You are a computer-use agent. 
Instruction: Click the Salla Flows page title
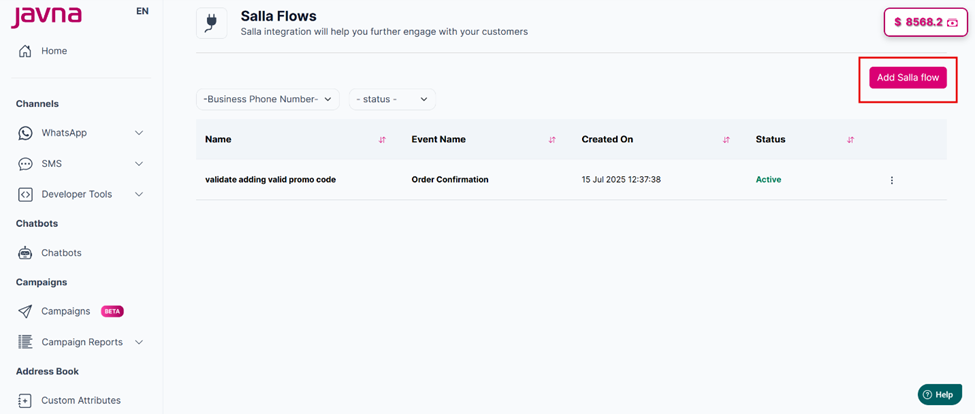coord(279,16)
